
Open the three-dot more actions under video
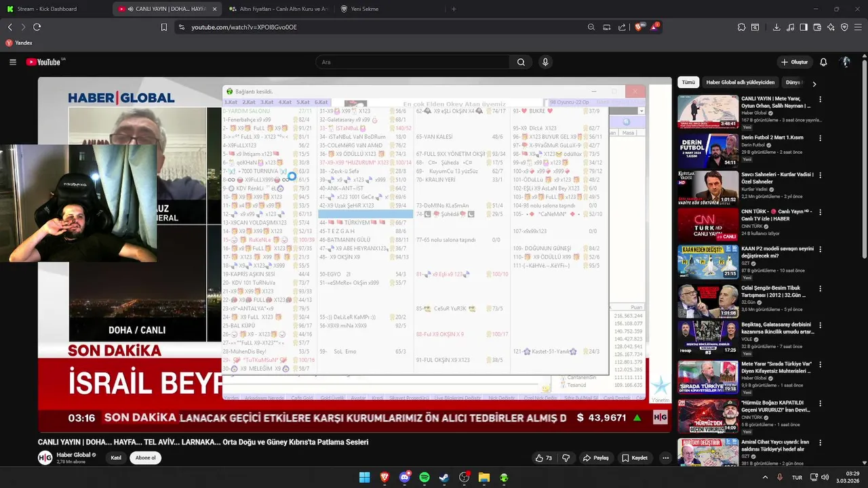665,457
